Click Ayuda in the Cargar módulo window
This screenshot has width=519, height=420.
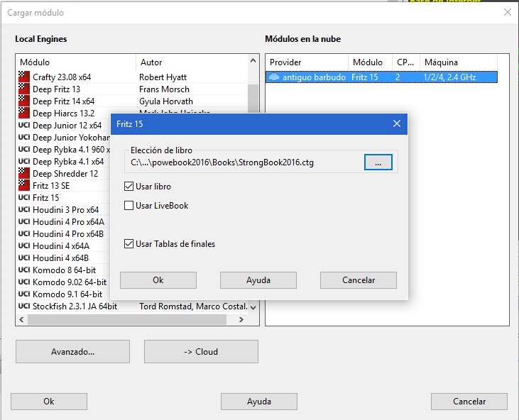point(259,402)
